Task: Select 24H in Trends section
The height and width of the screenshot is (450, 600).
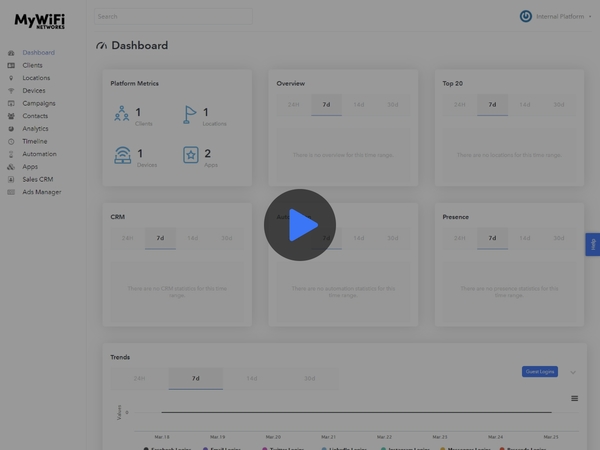Action: (x=139, y=378)
